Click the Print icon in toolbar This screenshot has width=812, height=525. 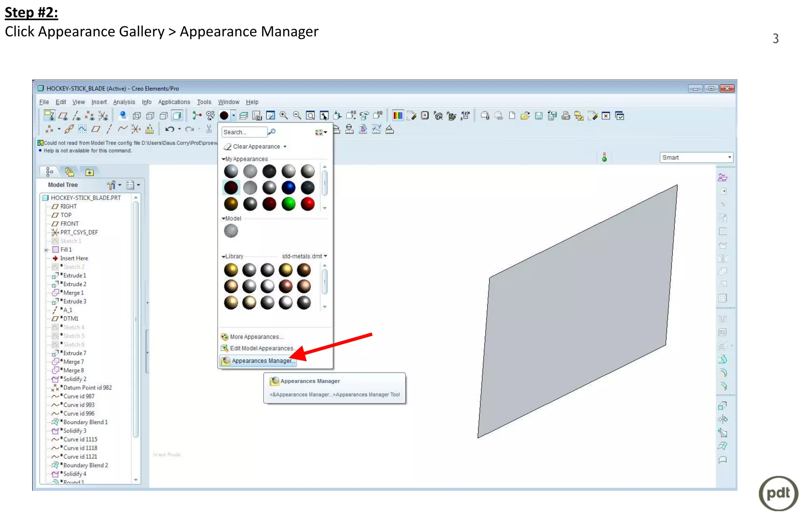click(x=566, y=115)
